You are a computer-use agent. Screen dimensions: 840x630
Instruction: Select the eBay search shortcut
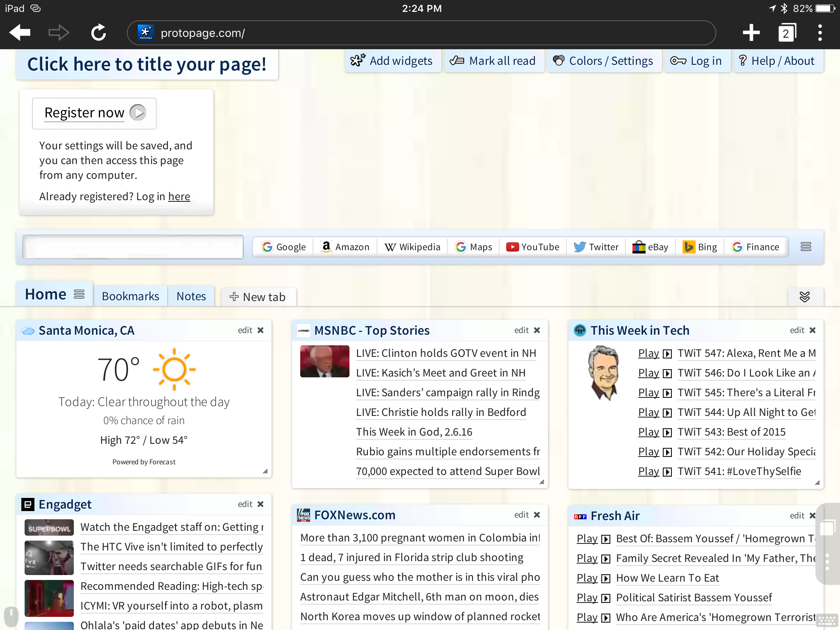[651, 247]
